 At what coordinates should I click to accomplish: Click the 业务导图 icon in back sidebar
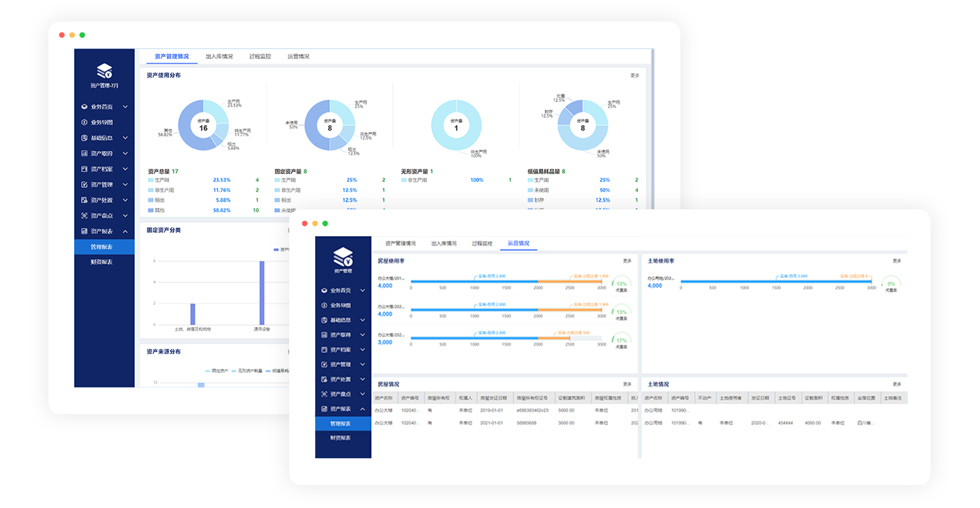[x=85, y=122]
